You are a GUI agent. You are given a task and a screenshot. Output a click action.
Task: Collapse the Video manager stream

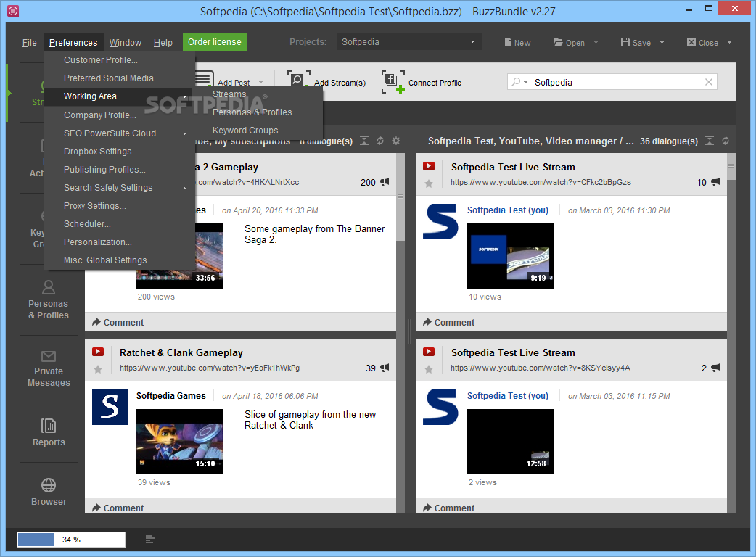710,141
